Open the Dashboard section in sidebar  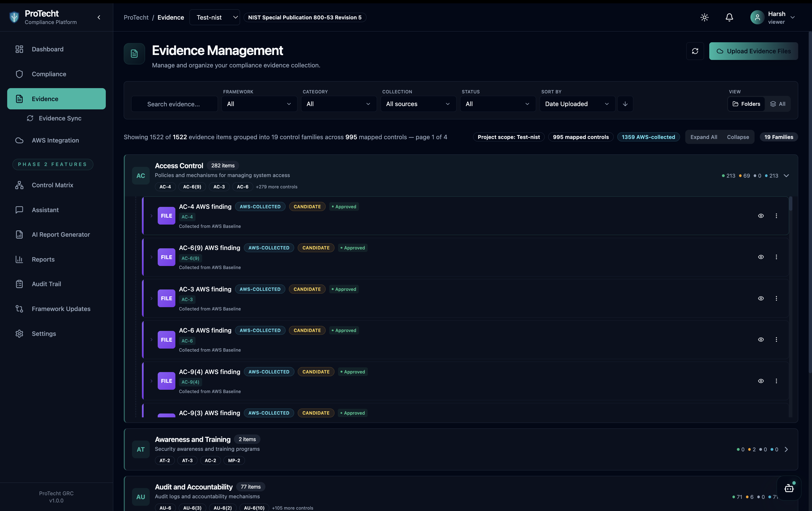47,49
